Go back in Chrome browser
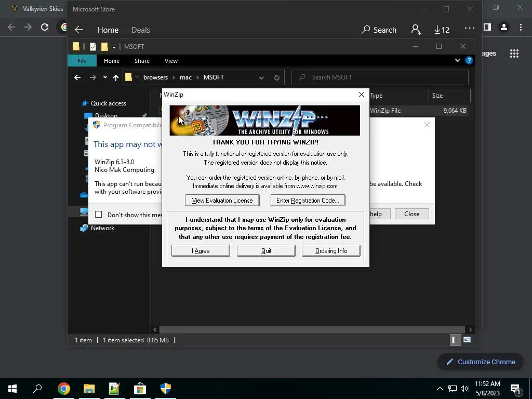Screen dimensions: 532x399 coord(11,27)
